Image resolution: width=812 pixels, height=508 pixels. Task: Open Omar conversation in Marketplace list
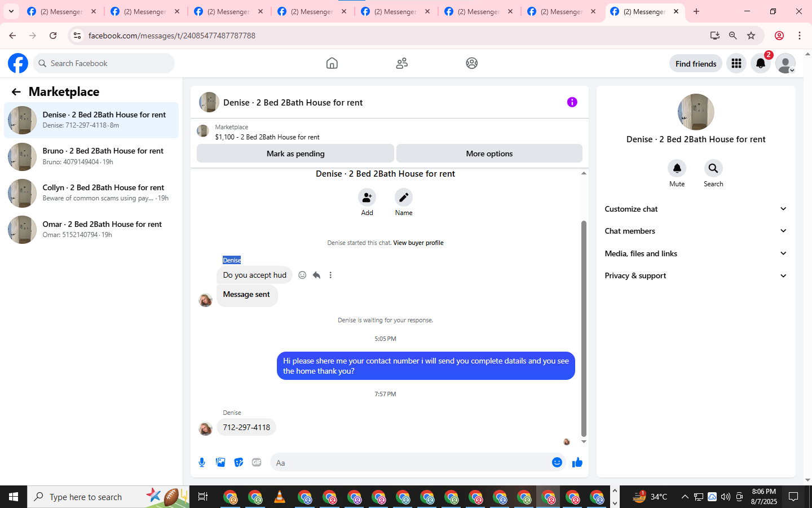(x=91, y=230)
